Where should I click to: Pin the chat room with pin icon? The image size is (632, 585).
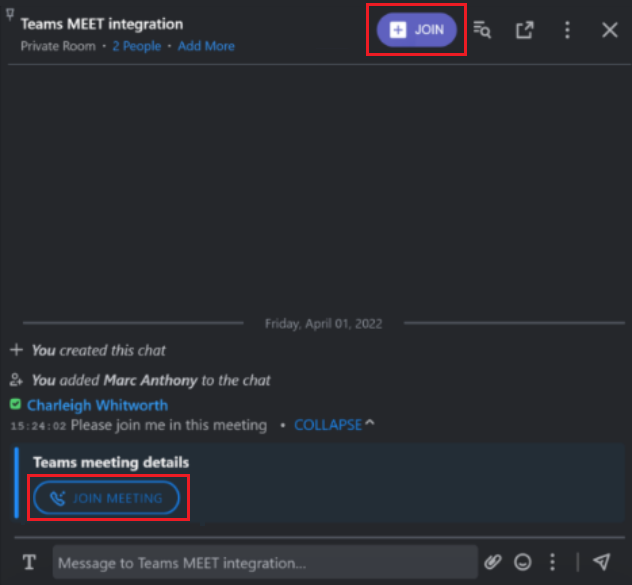10,15
